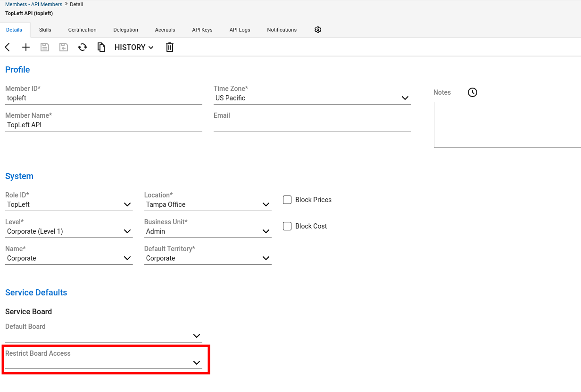Click the System section heading
The width and height of the screenshot is (581, 392).
click(19, 176)
